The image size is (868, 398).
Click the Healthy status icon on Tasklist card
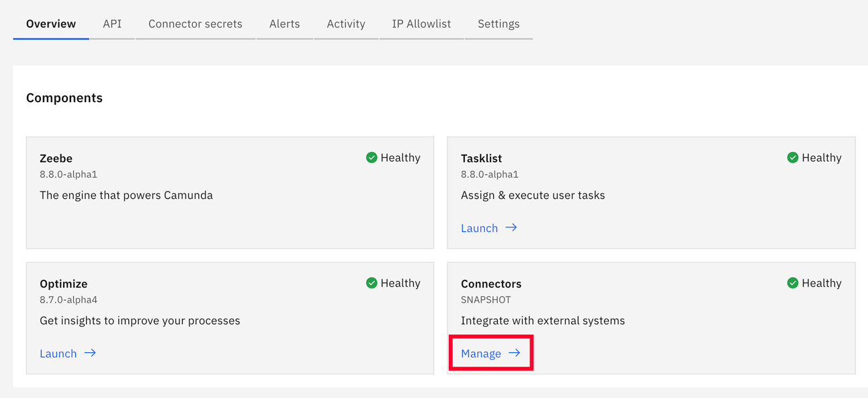coord(793,157)
